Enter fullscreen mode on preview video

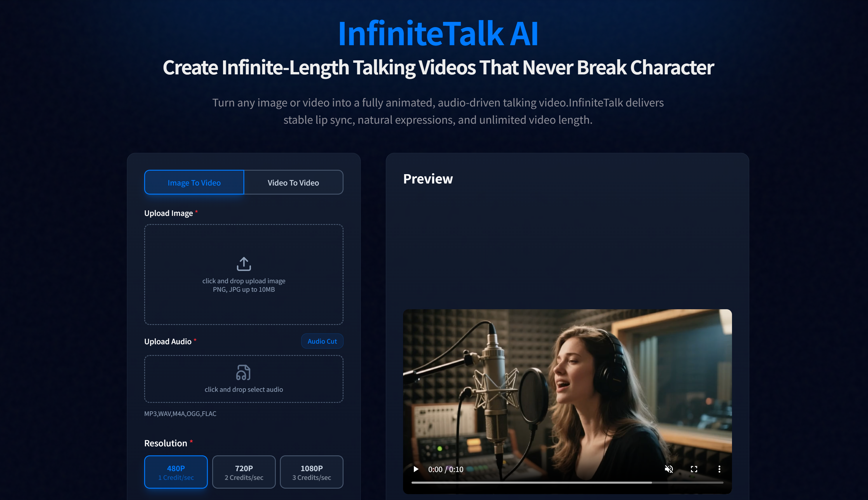pos(694,469)
